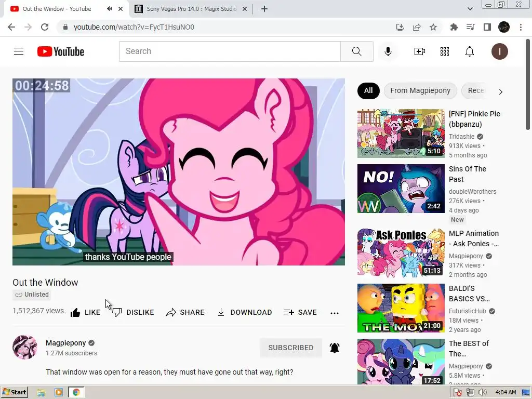Open account avatar menu on YouTube

(x=499, y=51)
